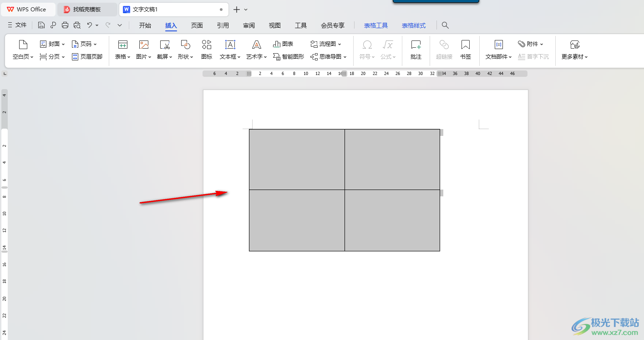Switch to the 视图 ribbon tab
The height and width of the screenshot is (340, 644).
click(275, 25)
